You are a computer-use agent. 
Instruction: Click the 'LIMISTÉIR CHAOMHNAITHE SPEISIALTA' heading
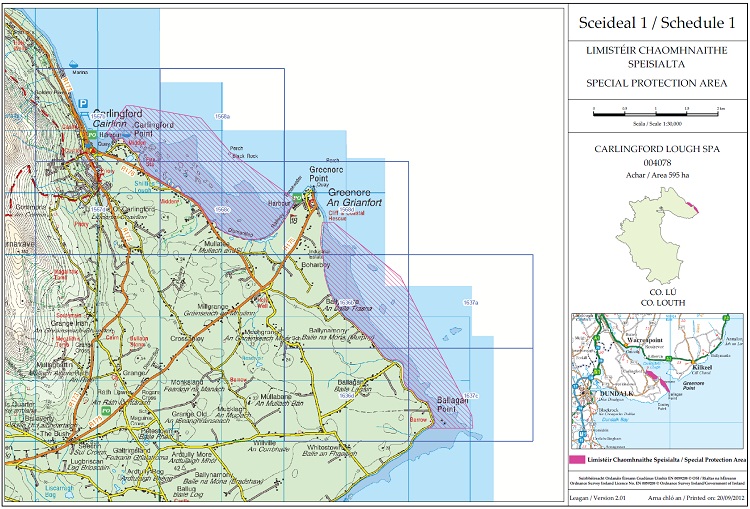point(657,56)
